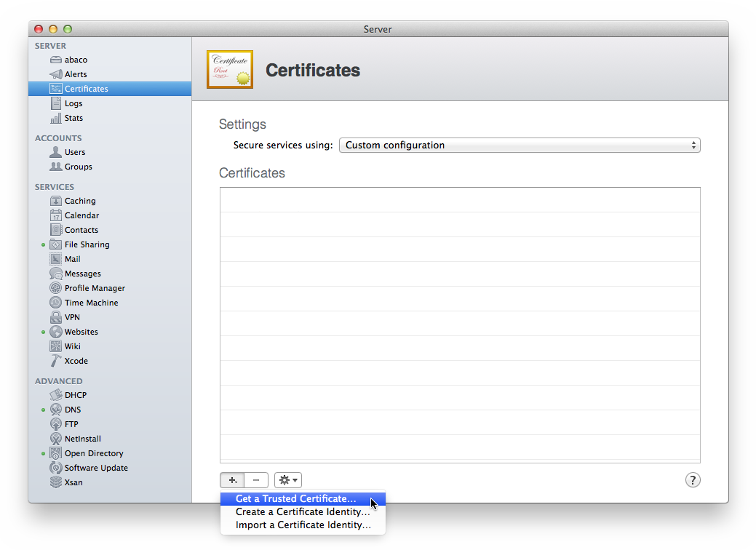
Task: Select the Xcode label in sidebar
Action: 76,361
